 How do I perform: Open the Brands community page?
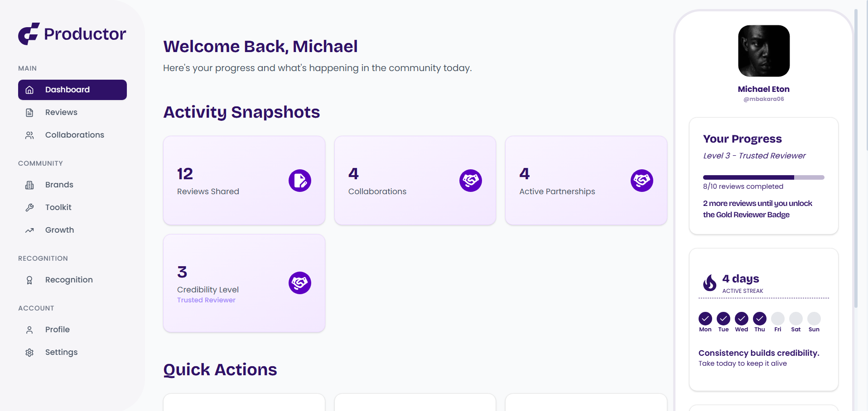click(59, 185)
